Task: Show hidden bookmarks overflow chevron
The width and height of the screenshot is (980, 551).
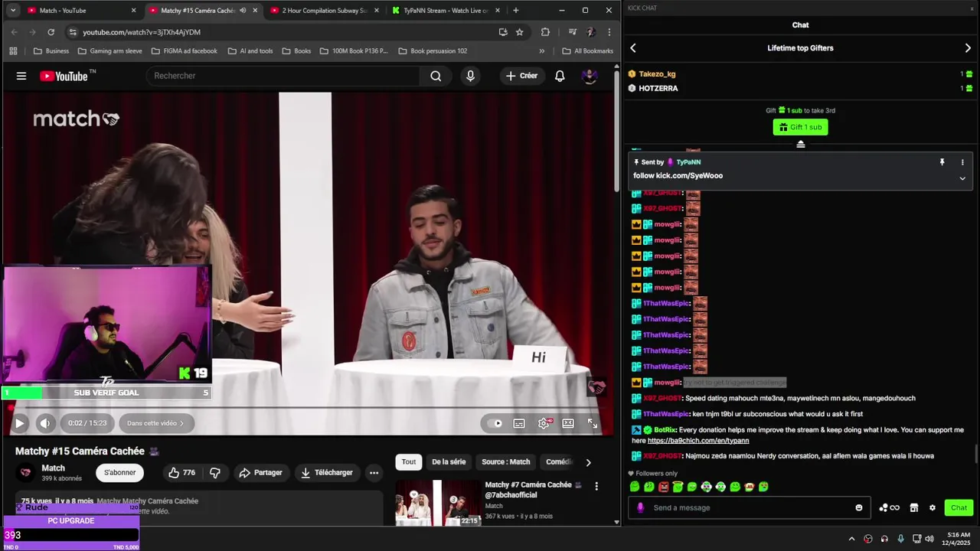Action: (542, 51)
